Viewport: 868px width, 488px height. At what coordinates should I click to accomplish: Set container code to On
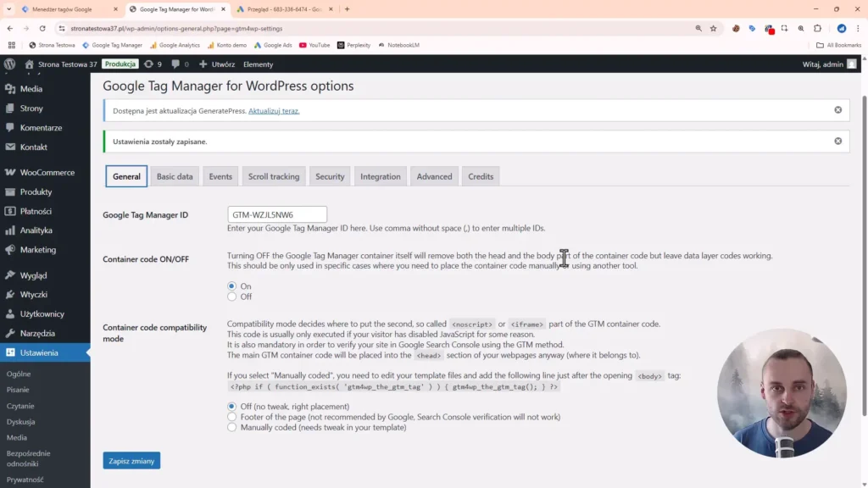231,286
